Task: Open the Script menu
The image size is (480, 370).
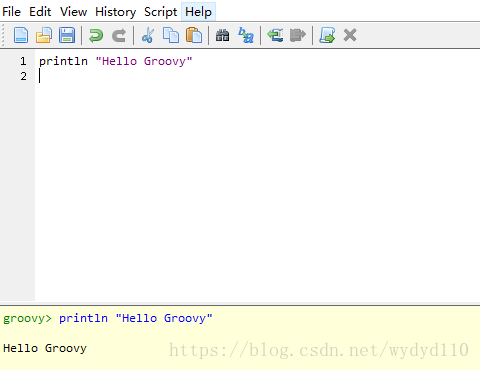Action: point(161,12)
